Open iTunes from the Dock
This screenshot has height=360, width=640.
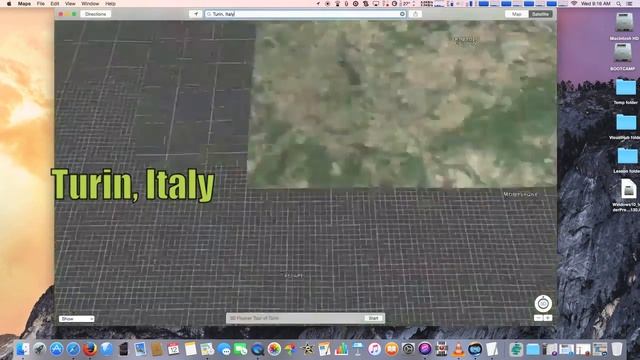pos(374,349)
